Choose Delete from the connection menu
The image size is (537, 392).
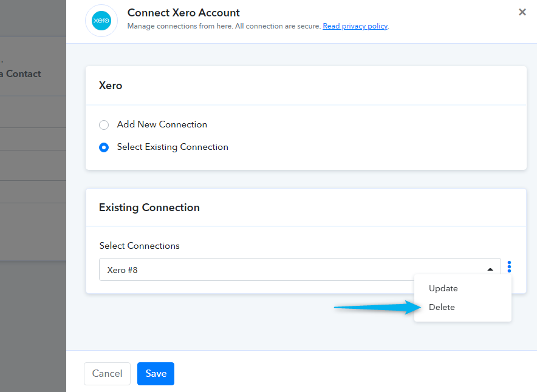point(442,307)
